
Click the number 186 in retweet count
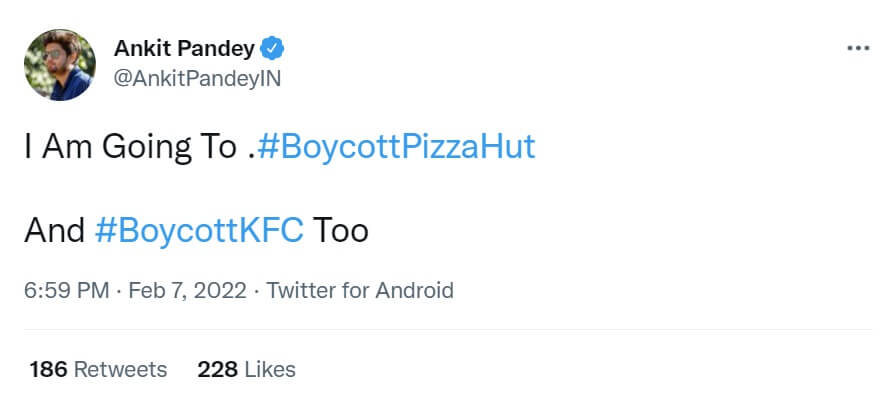tap(48, 369)
